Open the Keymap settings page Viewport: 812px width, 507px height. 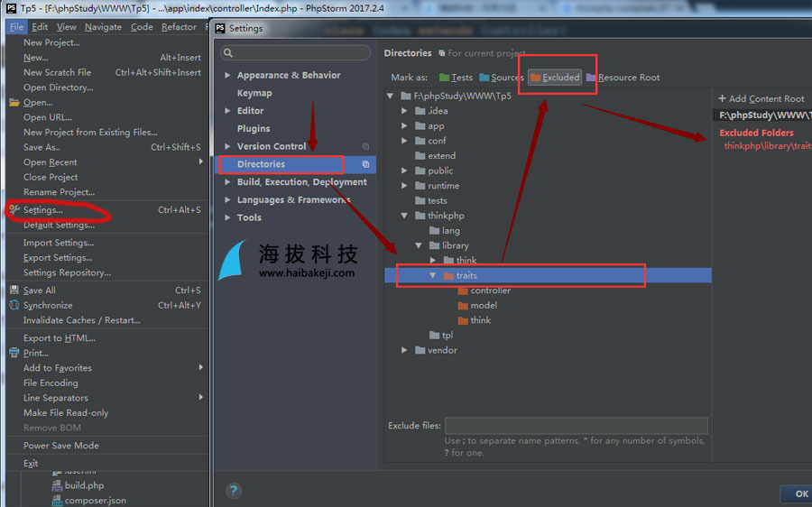tap(254, 93)
